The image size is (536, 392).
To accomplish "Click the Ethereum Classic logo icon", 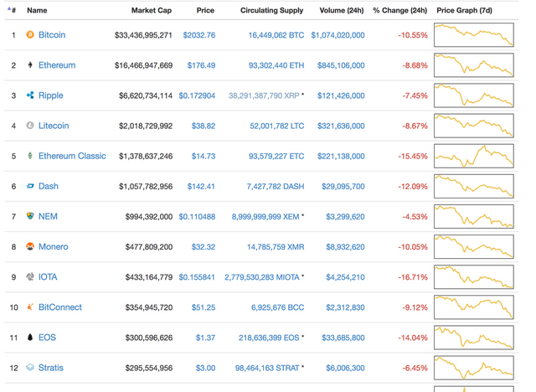I will point(30,156).
